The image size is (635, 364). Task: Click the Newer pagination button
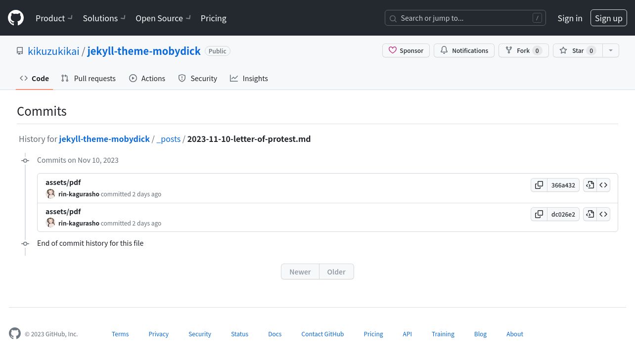click(300, 272)
